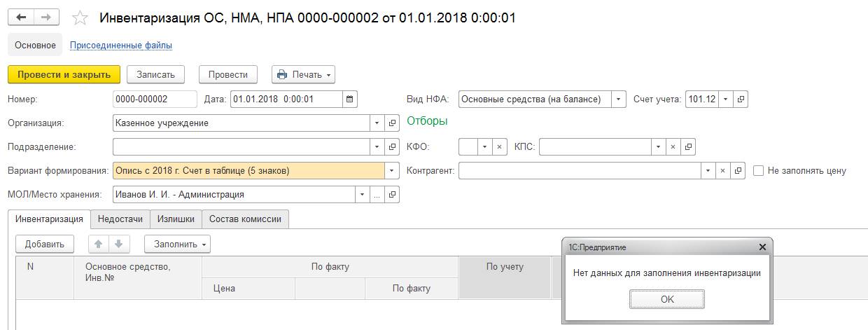Open the organization record via its open icon
Viewport: 868px width, 330px height.
tap(393, 123)
